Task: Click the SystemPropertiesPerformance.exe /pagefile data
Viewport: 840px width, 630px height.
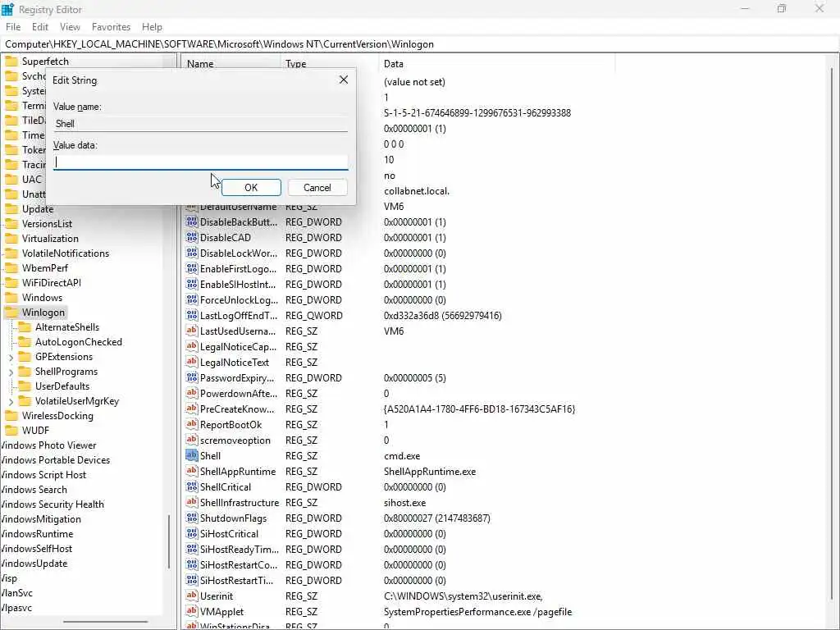Action: (478, 612)
